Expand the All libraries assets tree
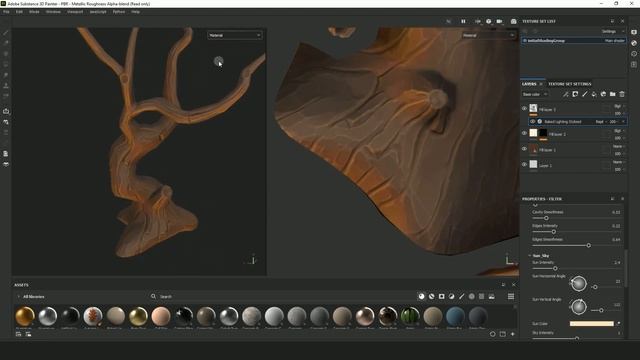The image size is (640, 360). (x=18, y=297)
